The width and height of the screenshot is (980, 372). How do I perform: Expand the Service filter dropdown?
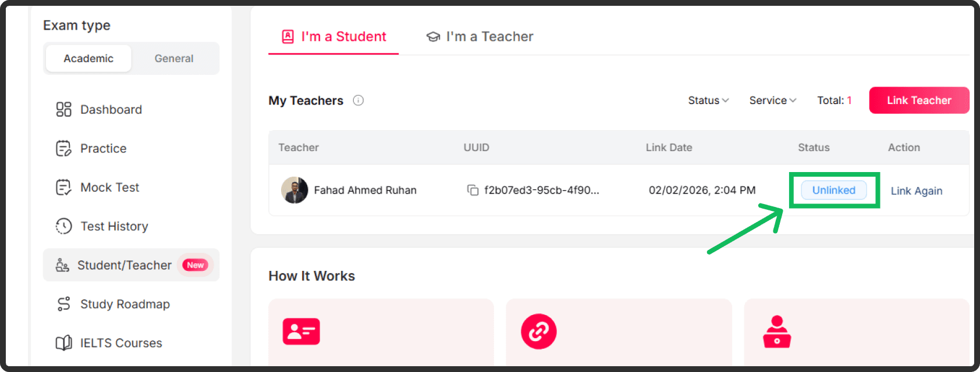click(772, 100)
